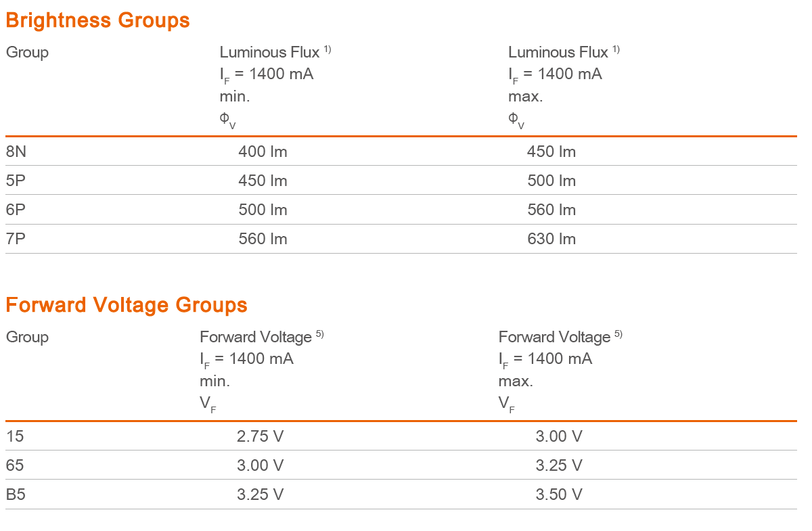Select forward voltage group 15 label

[x=15, y=436]
